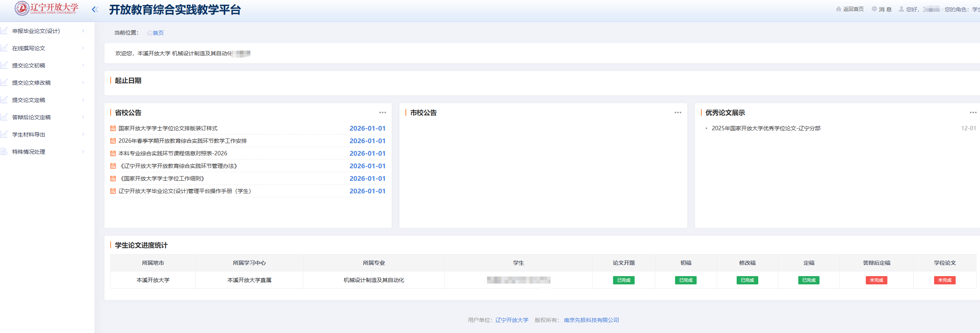Screen dimensions: 980x333
Task: Click 已完成 status under 论文开题
Action: [624, 280]
